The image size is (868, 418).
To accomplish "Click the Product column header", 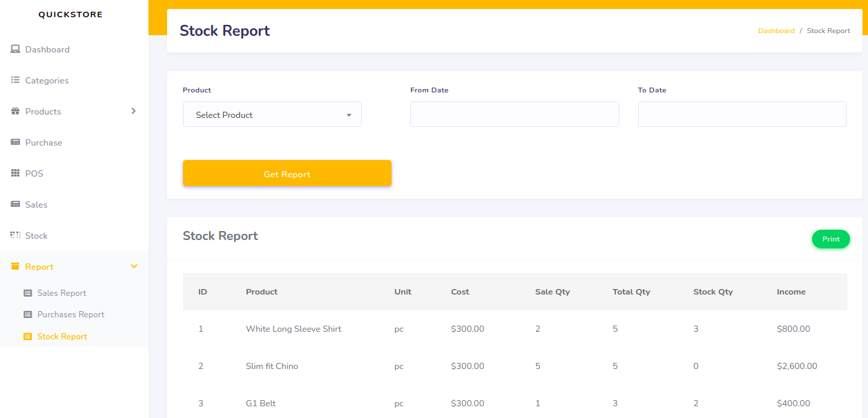I will (x=262, y=292).
